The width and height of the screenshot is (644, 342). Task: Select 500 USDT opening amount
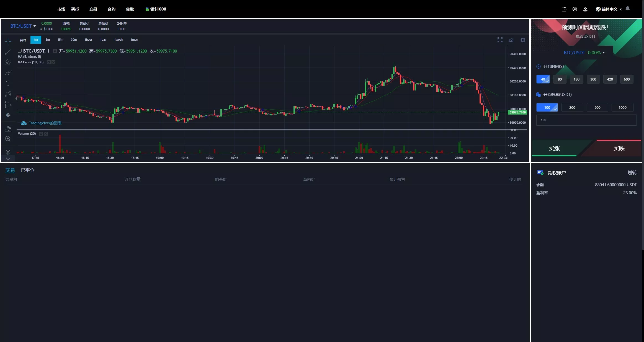click(x=597, y=107)
